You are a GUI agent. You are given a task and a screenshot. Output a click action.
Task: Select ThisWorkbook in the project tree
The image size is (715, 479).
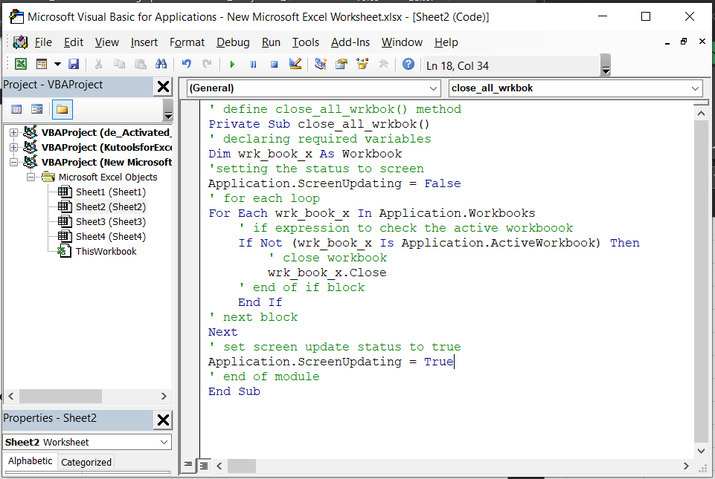(105, 251)
